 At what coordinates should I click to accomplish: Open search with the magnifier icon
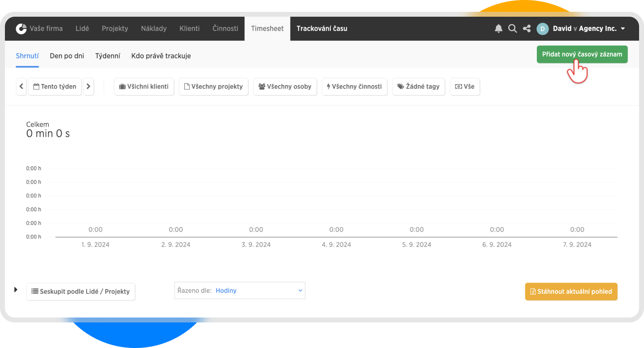pyautogui.click(x=512, y=29)
